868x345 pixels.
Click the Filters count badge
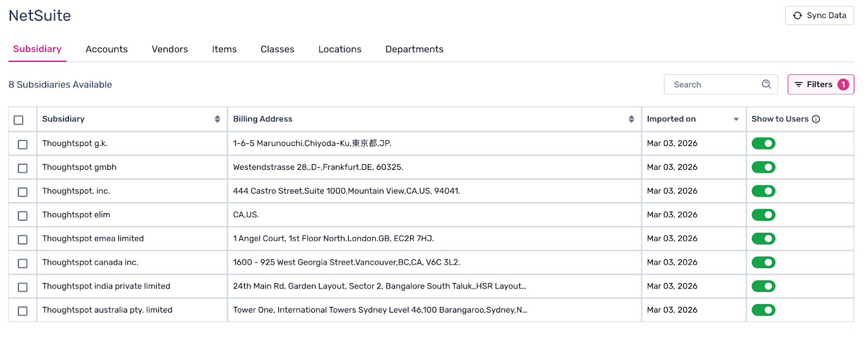coord(843,85)
